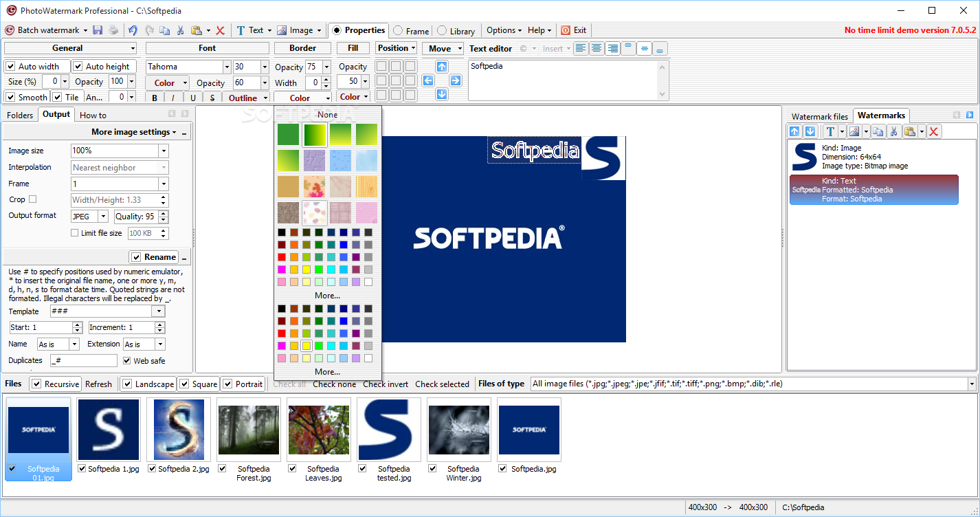
Task: Click Check invert in the files bar
Action: coord(386,384)
